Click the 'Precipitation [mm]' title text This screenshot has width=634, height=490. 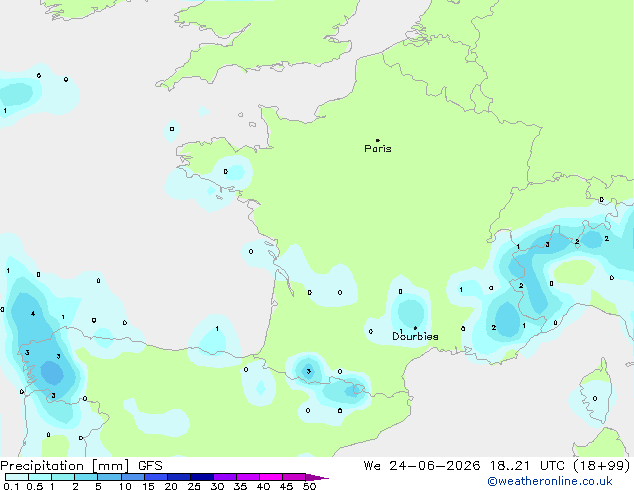(65, 466)
